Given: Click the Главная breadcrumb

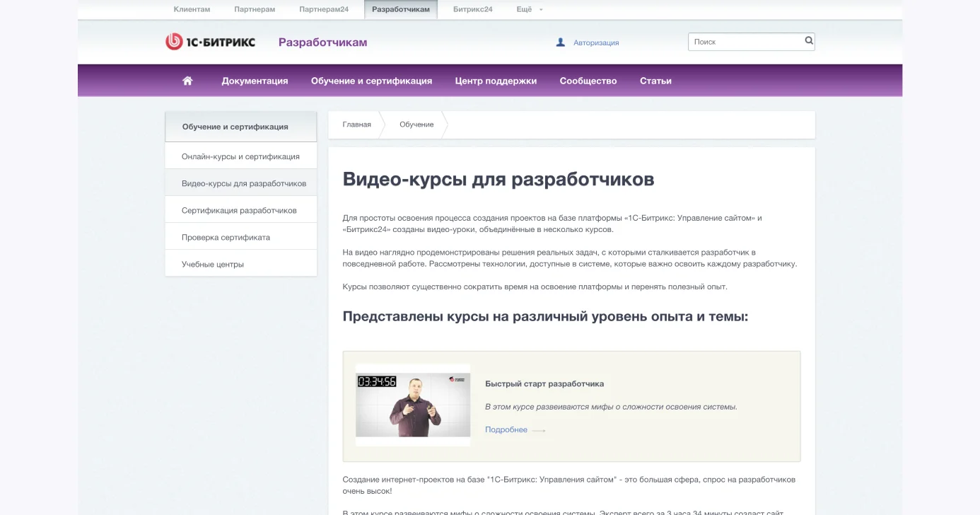Looking at the screenshot, I should click(356, 124).
